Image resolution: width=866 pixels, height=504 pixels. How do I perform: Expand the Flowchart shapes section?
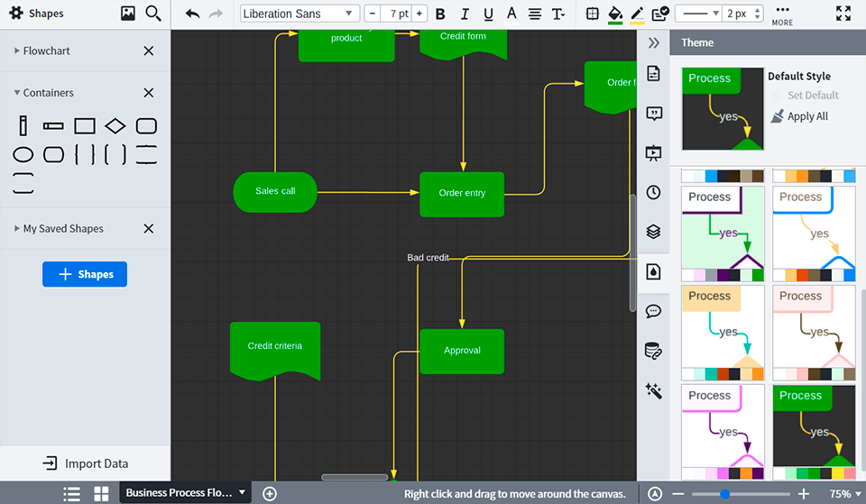[45, 51]
